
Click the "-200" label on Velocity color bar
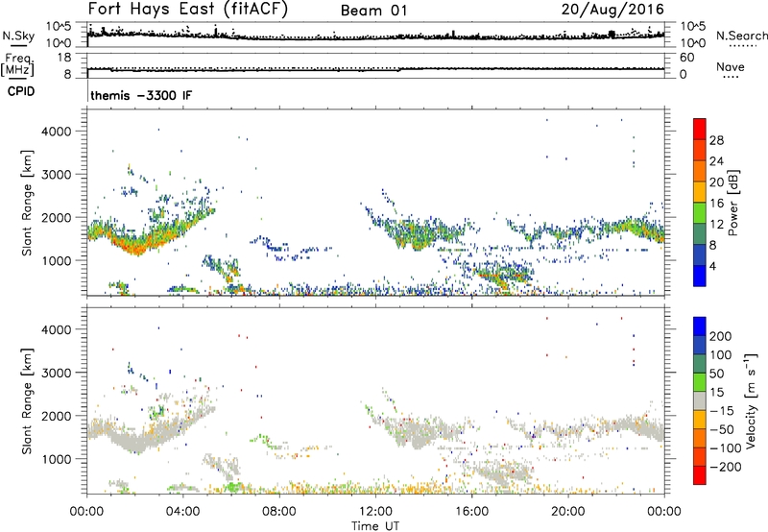point(725,467)
